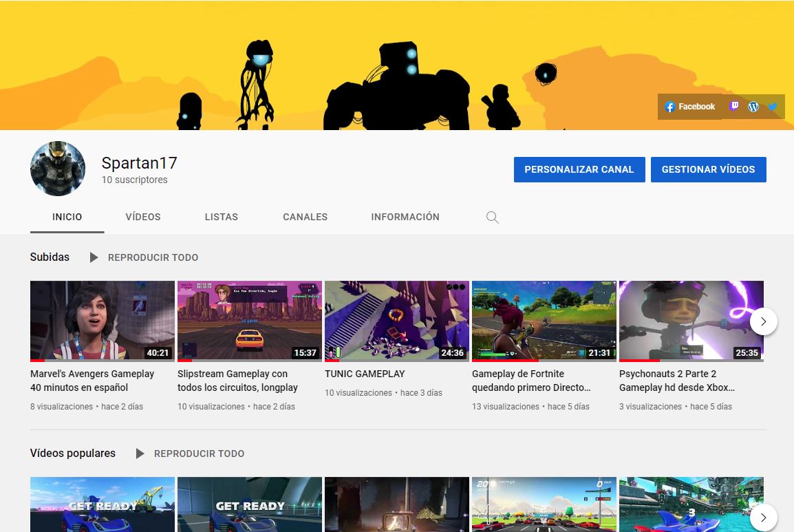Click next arrow in Subidas row
The image size is (794, 532).
(763, 321)
